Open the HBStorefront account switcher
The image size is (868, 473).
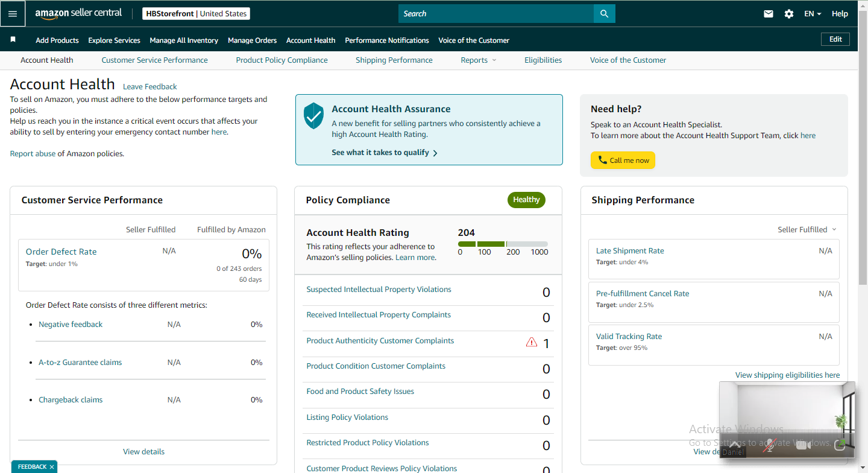[x=196, y=14]
